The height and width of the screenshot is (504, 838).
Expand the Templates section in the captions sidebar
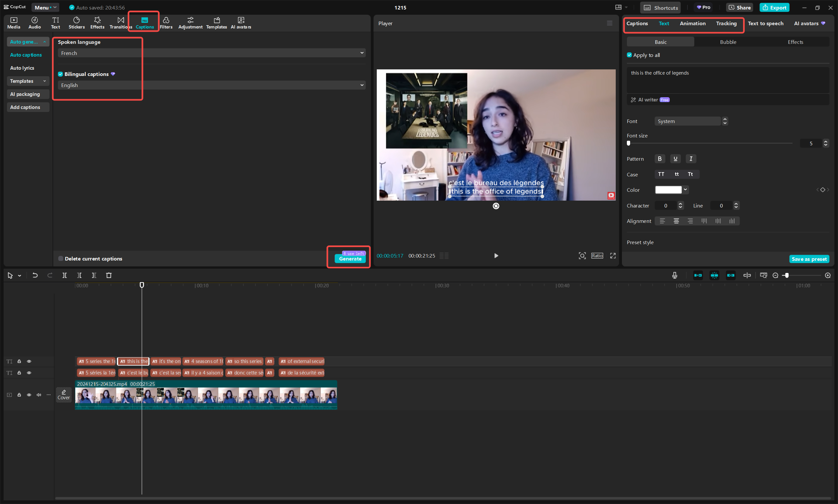coord(28,81)
